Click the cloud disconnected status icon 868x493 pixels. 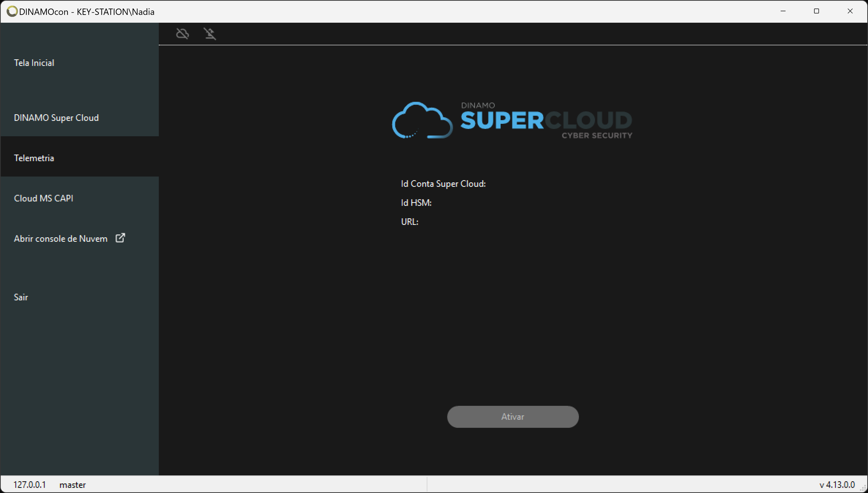183,34
